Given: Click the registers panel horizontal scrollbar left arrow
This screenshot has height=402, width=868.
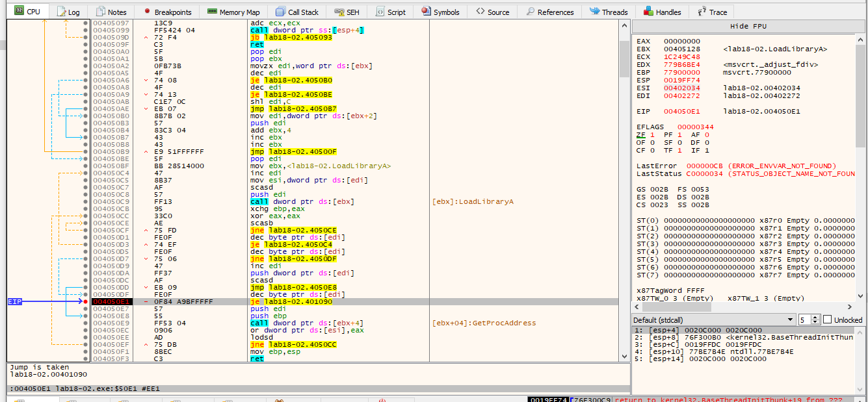Looking at the screenshot, I should coord(638,307).
